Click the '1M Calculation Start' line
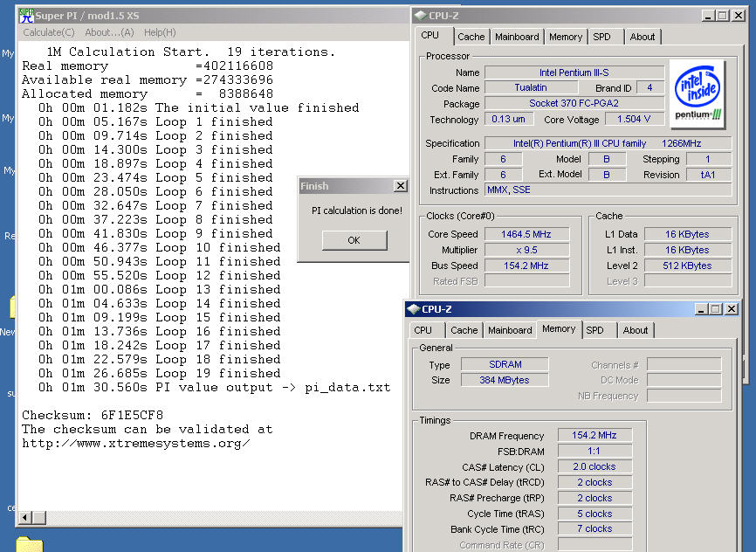The height and width of the screenshot is (552, 756). (191, 52)
